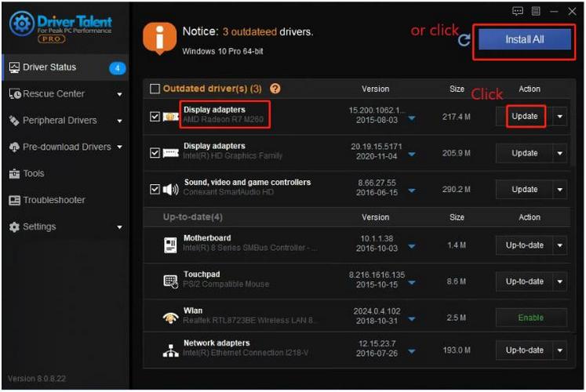Click Up-to-date button for Motherboard
The image size is (586, 392).
(x=525, y=245)
